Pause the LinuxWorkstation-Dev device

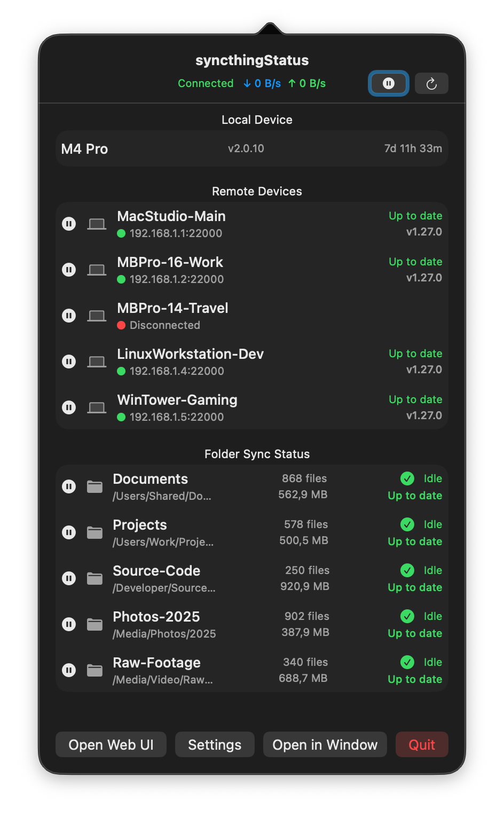tap(69, 361)
